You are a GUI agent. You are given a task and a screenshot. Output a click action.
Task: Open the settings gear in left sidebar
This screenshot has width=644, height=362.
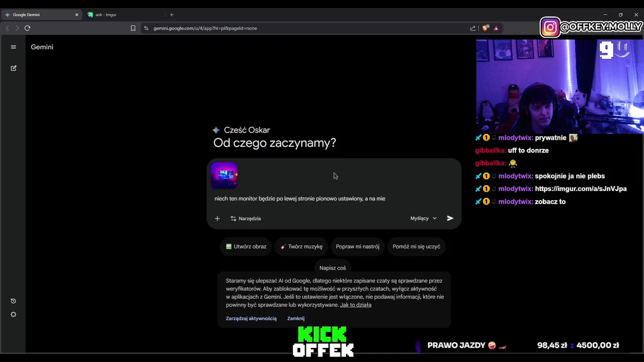(x=14, y=315)
